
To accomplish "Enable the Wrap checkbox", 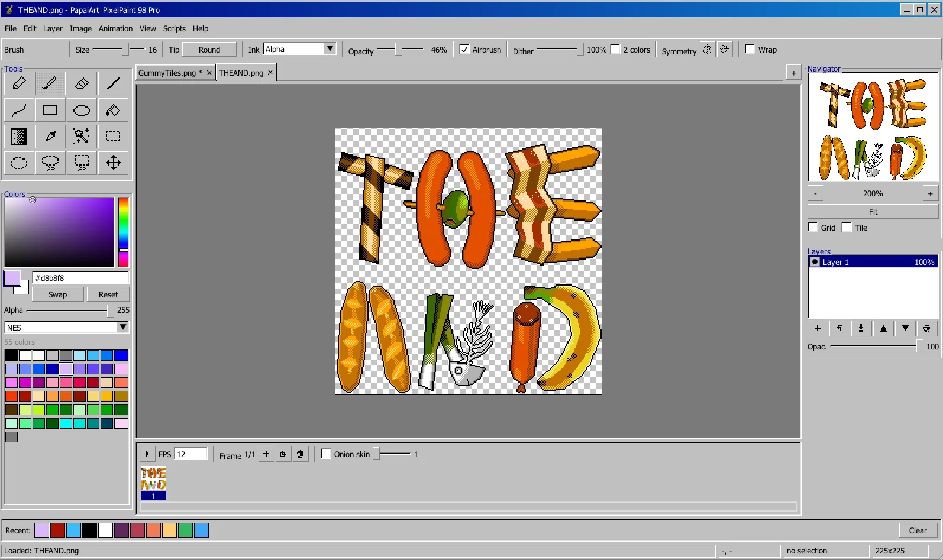I will [x=750, y=50].
